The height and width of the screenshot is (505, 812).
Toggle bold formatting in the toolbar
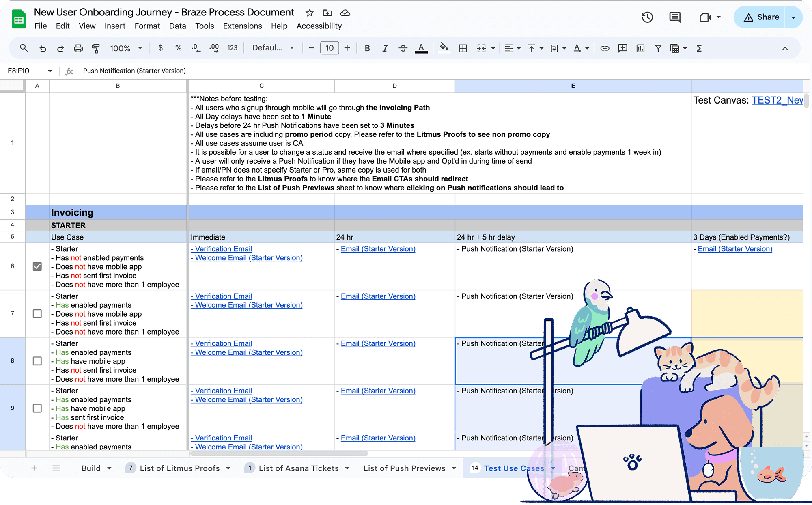click(x=367, y=48)
